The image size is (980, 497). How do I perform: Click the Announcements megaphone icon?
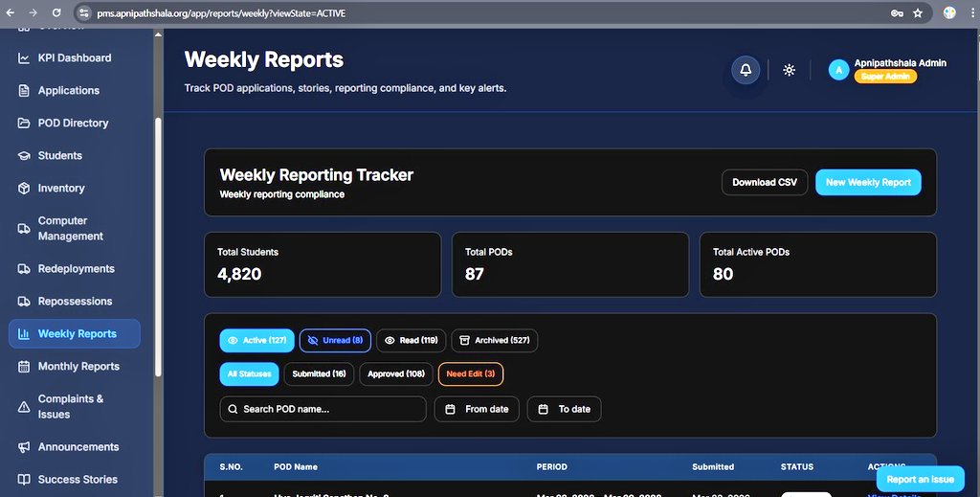pyautogui.click(x=24, y=447)
